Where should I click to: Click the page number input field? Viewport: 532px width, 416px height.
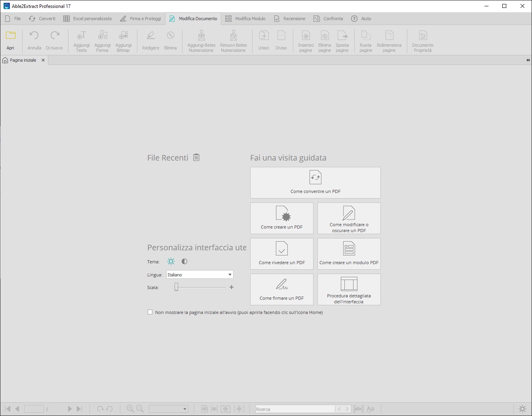click(x=34, y=409)
